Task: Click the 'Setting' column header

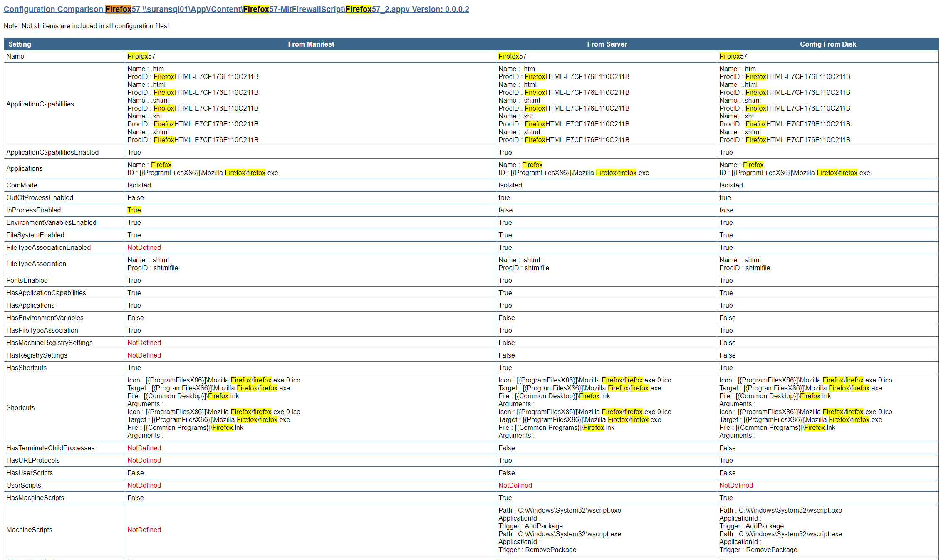Action: 20,44
